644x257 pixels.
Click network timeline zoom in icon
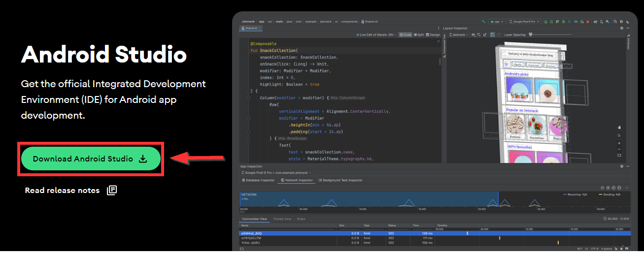(609, 188)
